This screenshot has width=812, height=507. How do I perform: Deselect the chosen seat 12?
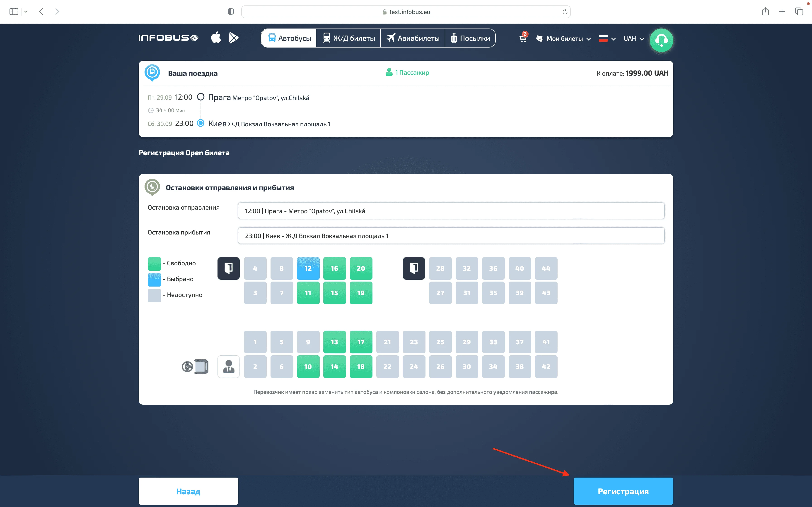(x=308, y=268)
